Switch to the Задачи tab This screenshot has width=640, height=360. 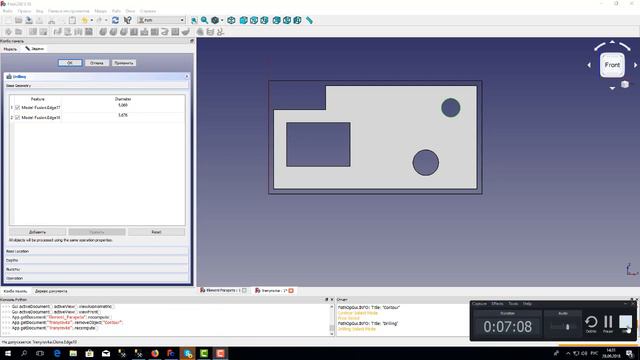point(34,49)
